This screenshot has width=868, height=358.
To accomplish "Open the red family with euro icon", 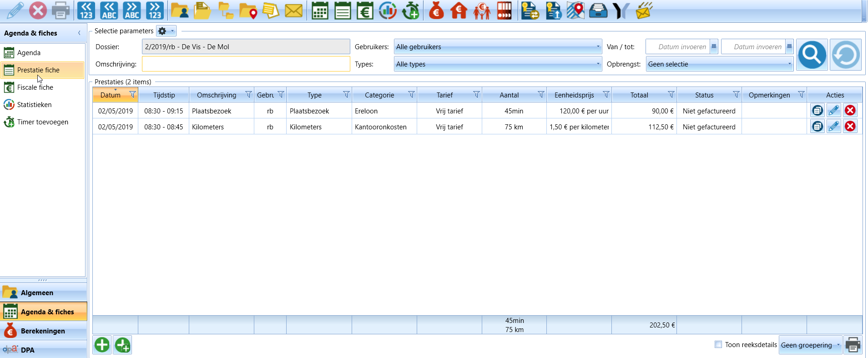I will point(482,10).
